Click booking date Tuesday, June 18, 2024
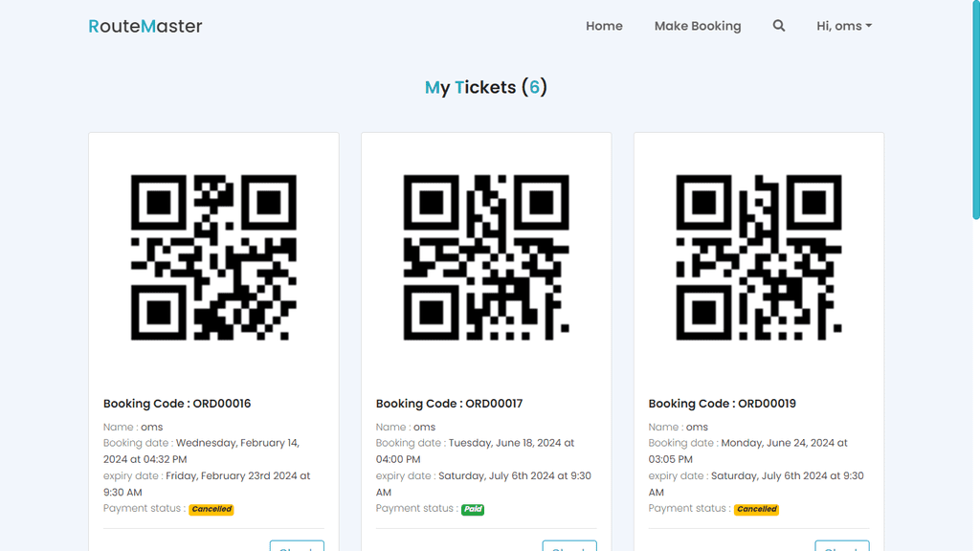This screenshot has width=980, height=551. [475, 452]
